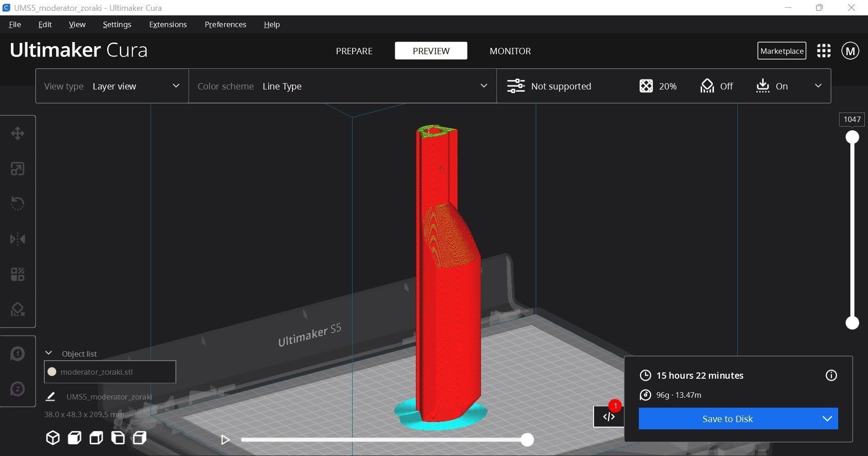Viewport: 868px width, 456px height.
Task: Click the top layer slider handle
Action: tap(852, 137)
